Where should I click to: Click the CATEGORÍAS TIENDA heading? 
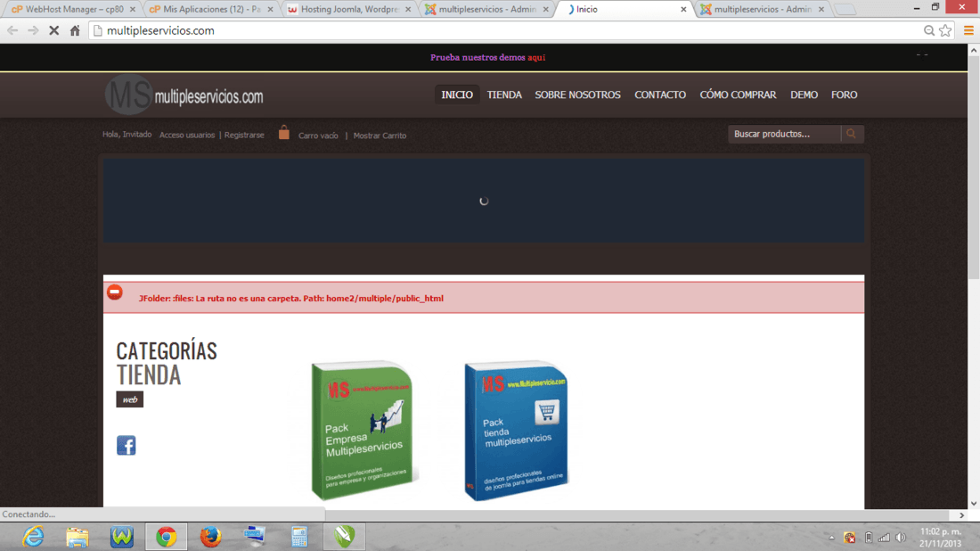pyautogui.click(x=167, y=364)
